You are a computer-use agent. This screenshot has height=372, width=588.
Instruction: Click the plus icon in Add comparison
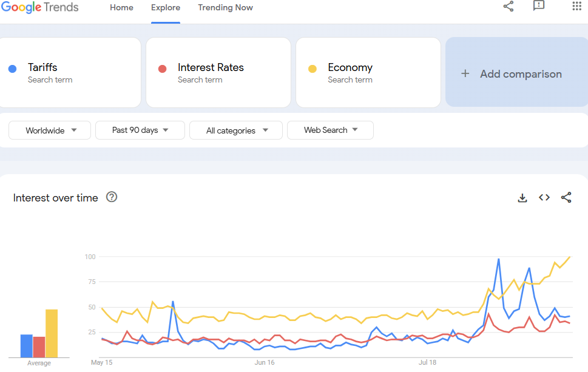(465, 73)
